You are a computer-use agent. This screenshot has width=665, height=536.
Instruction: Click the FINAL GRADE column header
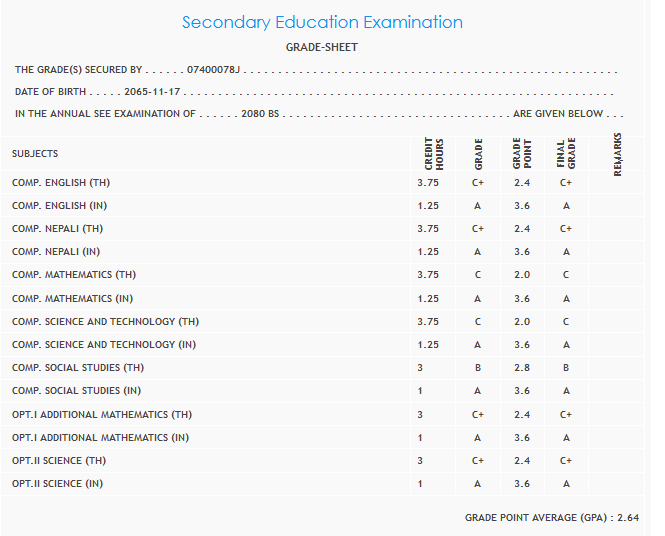(566, 155)
